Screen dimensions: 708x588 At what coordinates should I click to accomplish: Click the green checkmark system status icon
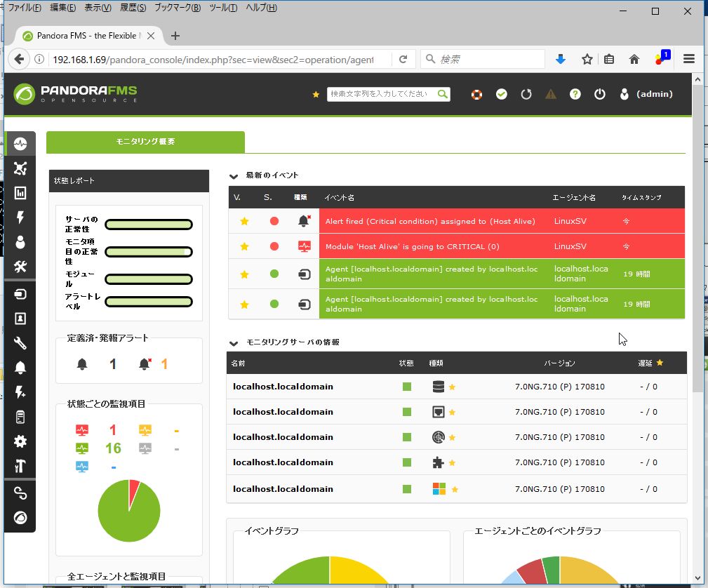(x=502, y=94)
